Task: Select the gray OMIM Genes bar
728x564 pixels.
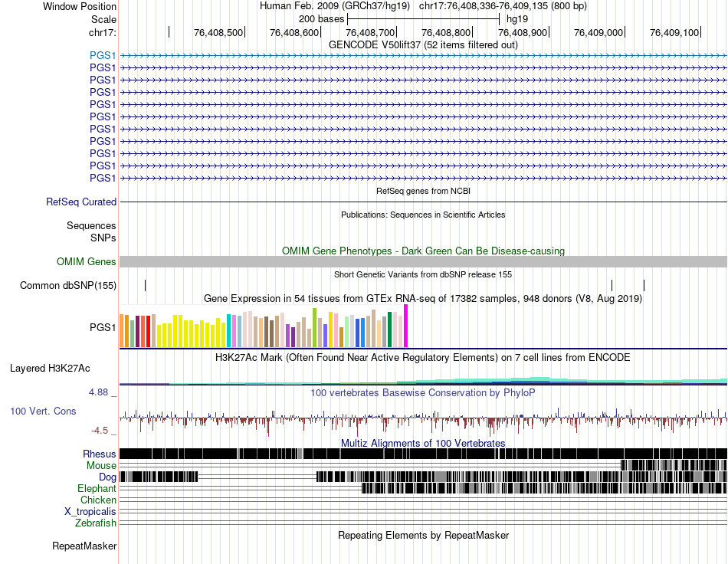Action: click(x=423, y=262)
